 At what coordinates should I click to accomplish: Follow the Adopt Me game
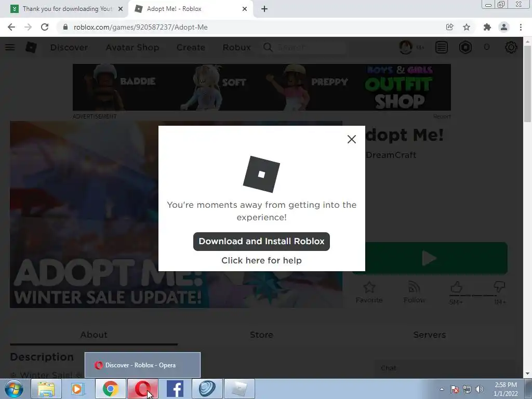[414, 292]
